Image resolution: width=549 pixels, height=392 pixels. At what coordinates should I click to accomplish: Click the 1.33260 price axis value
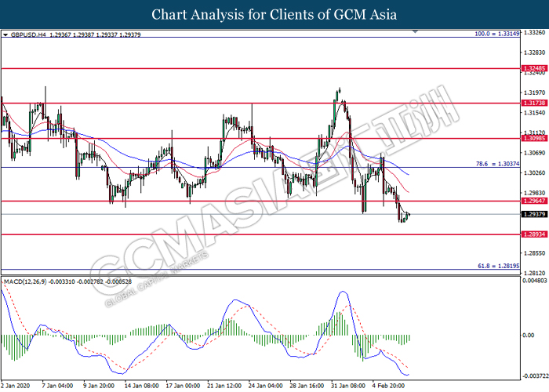[x=534, y=33]
